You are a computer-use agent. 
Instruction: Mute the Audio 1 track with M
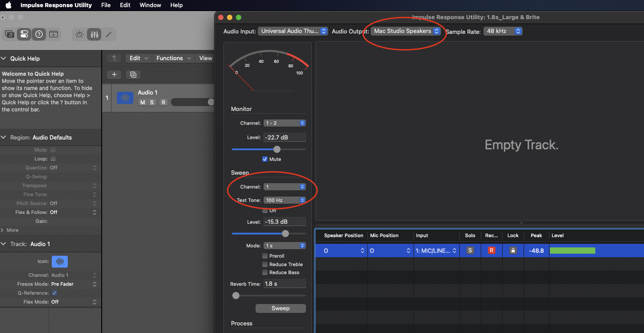click(x=142, y=103)
